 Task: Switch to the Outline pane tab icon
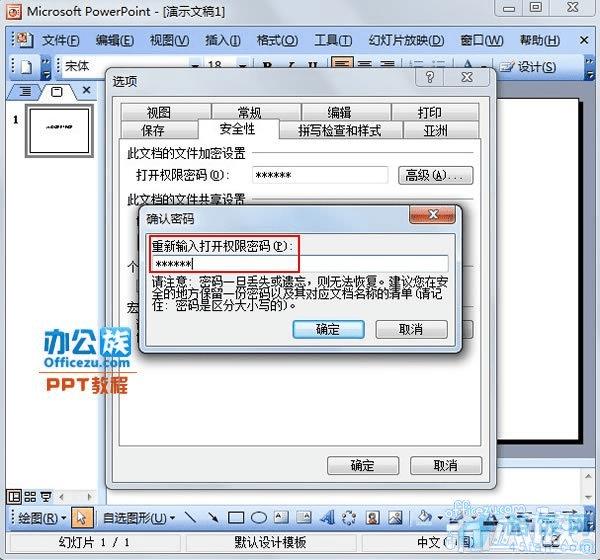click(25, 91)
